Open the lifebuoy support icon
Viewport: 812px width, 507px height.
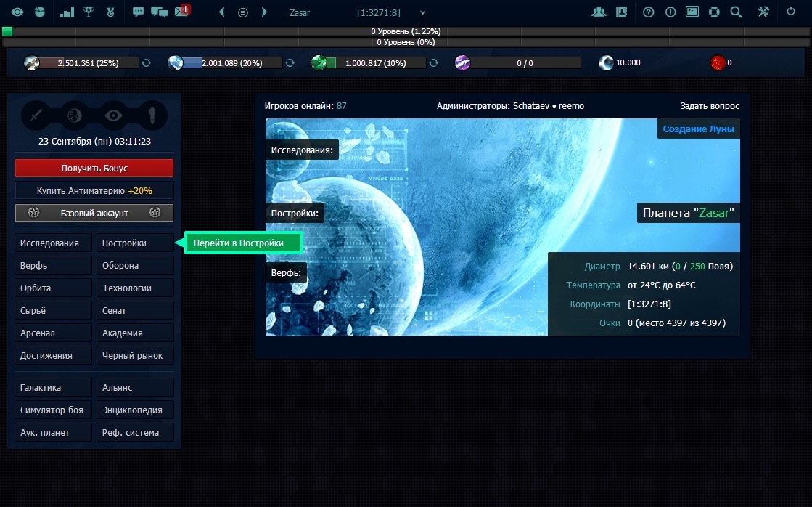pyautogui.click(x=714, y=12)
